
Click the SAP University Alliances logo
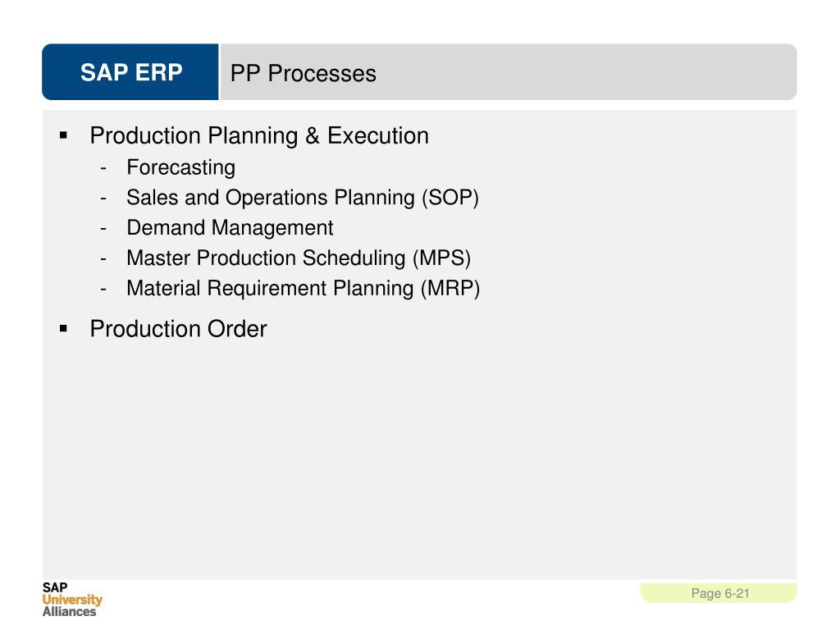click(72, 600)
